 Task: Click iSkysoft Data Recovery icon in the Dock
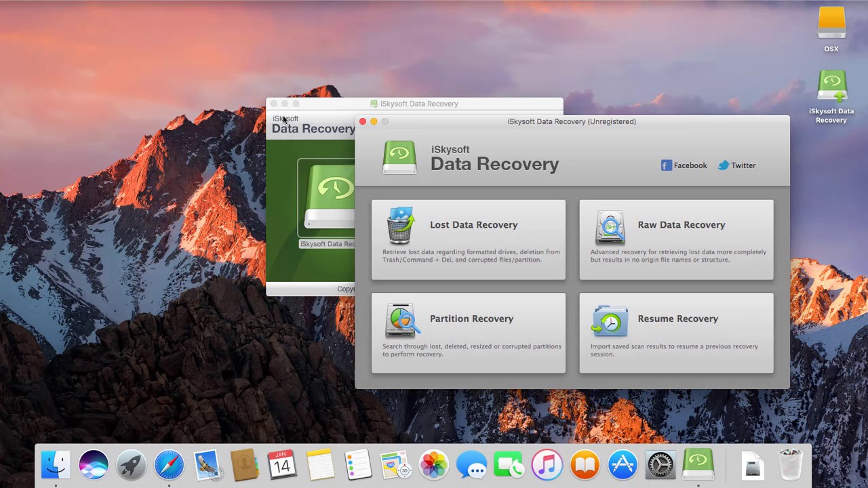pyautogui.click(x=698, y=465)
